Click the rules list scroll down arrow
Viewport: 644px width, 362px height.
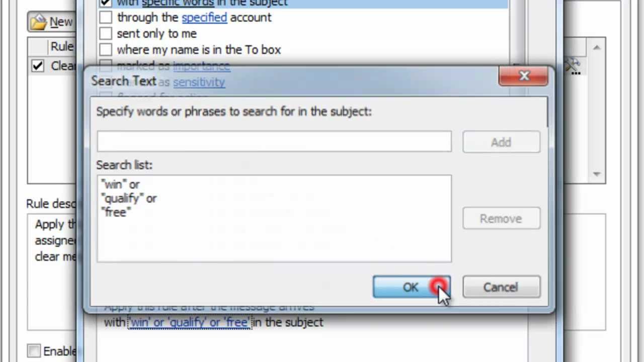point(596,174)
